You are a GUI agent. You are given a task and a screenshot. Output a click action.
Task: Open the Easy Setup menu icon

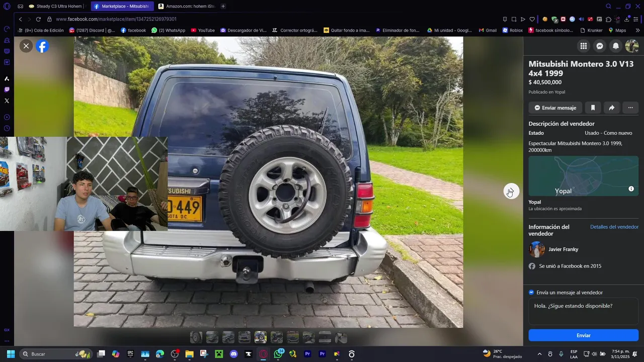(636, 19)
